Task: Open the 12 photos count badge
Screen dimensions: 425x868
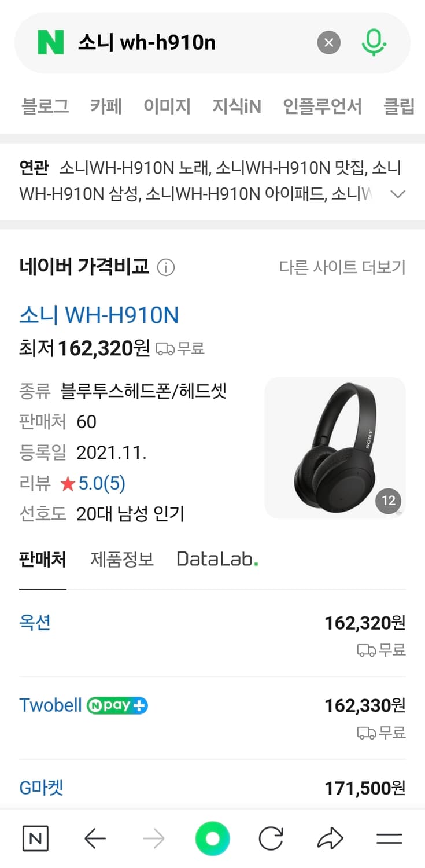Action: pyautogui.click(x=388, y=501)
